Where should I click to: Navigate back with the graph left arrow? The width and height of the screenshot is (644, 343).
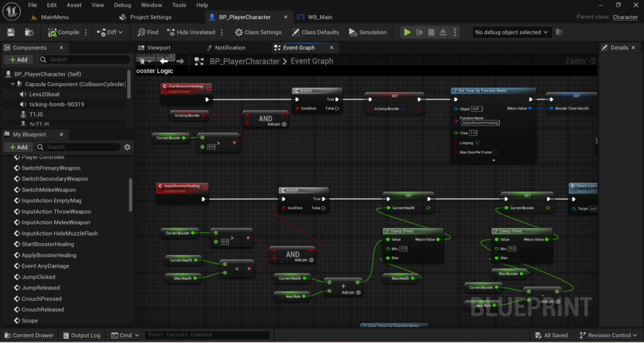[164, 61]
